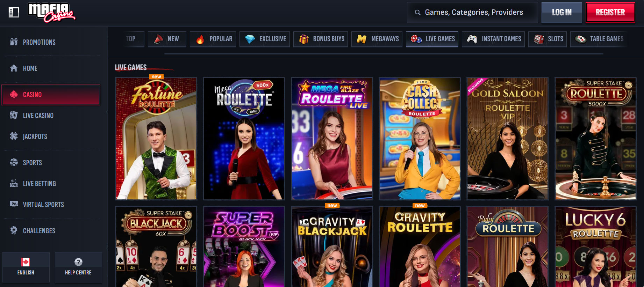This screenshot has height=287, width=644.
Task: Open the Gold Saloon Roulette VIP game
Action: 508,139
